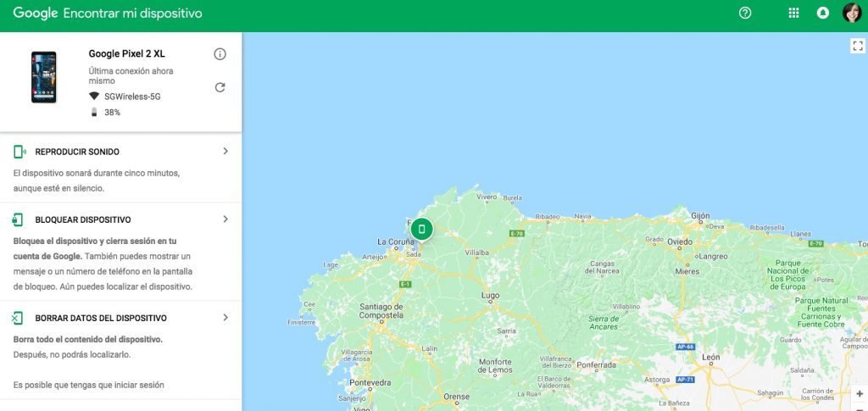Viewport: 868px width, 411px height.
Task: Click the Reproducir Sonido phone icon
Action: 19,152
